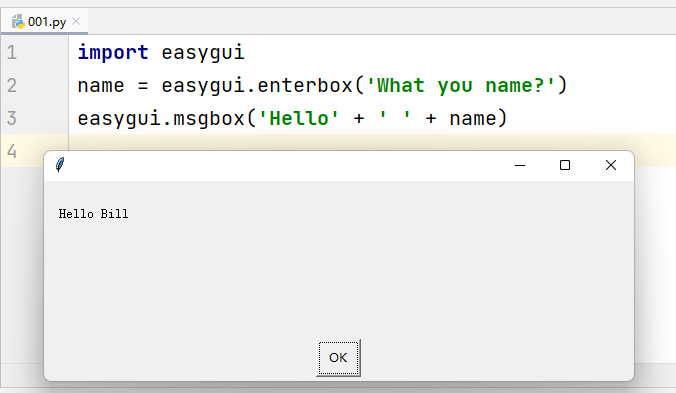This screenshot has width=676, height=393.
Task: Click the Python file icon on 001.py tab
Action: coord(18,21)
